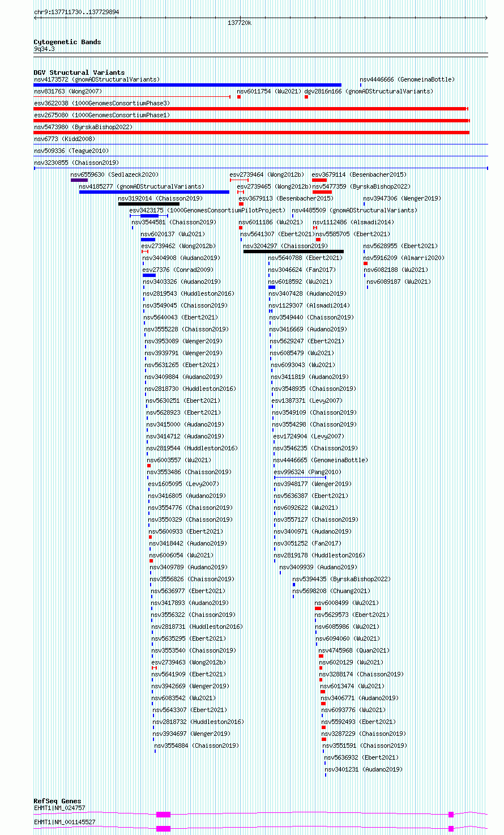Click the DGV Structural Variants track heading

click(79, 73)
